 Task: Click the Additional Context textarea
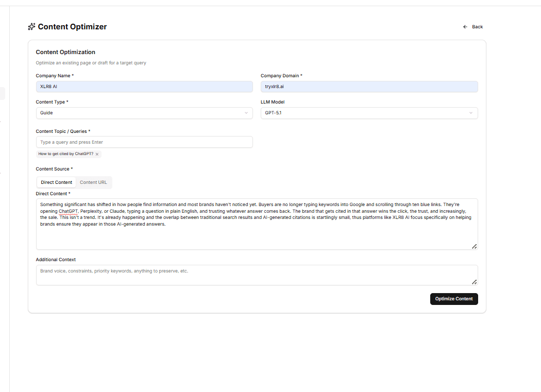[x=257, y=275]
